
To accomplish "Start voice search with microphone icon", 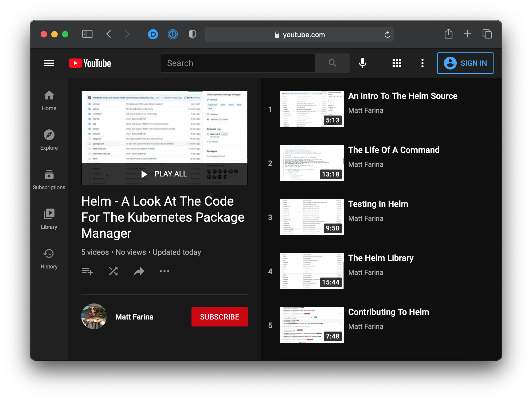I will [x=363, y=63].
